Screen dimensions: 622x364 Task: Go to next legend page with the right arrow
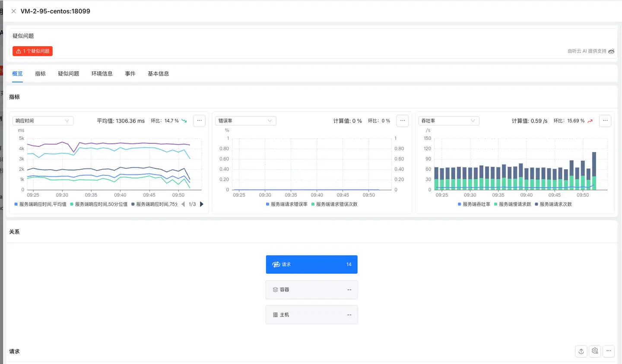click(201, 204)
